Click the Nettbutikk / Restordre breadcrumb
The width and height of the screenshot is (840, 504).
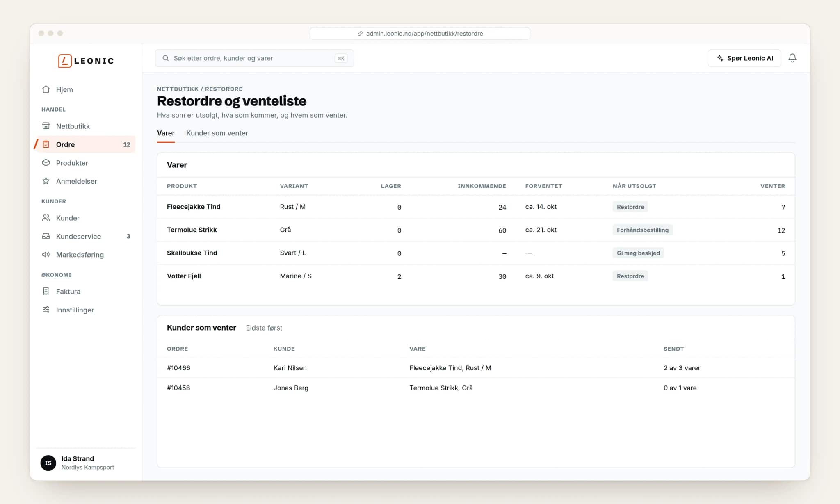199,89
